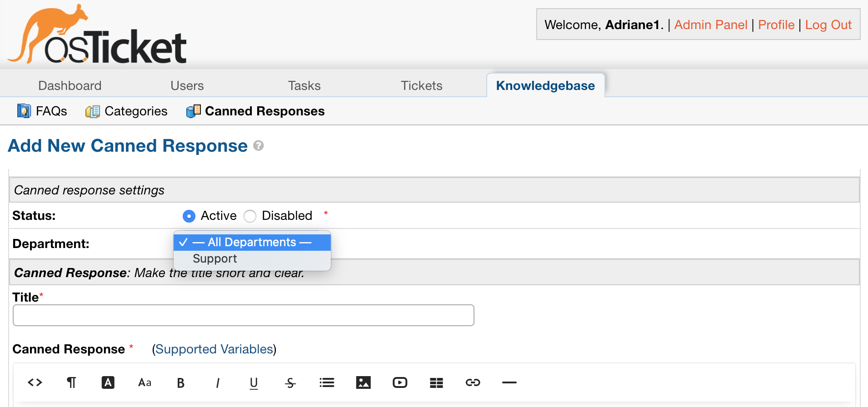868x407 pixels.
Task: Apply italic formatting in editor
Action: [x=218, y=383]
